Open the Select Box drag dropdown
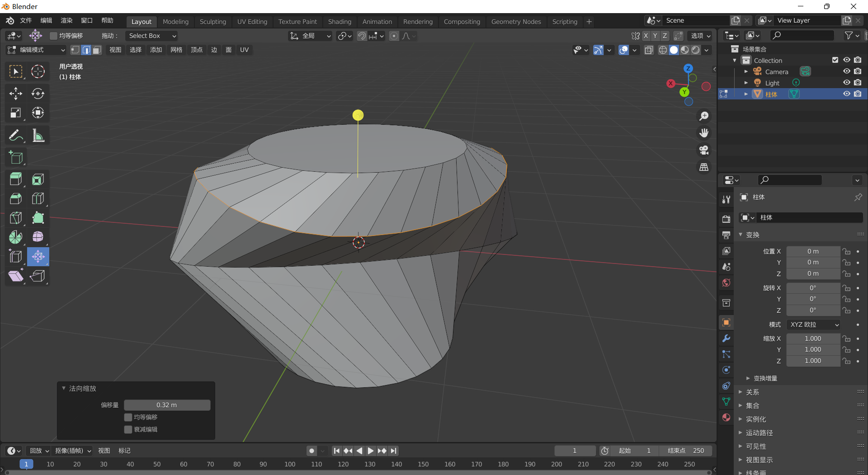The width and height of the screenshot is (868, 475). (x=152, y=36)
